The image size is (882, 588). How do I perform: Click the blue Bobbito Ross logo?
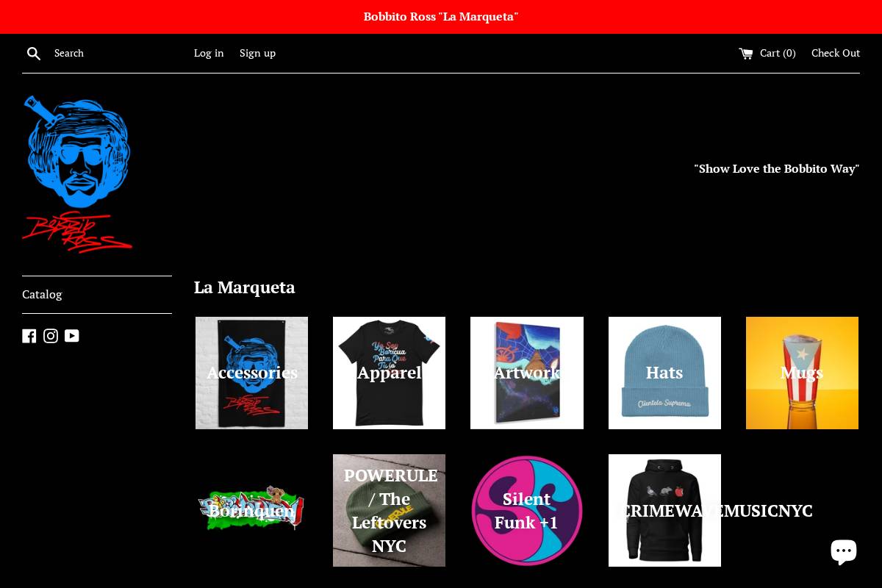(77, 152)
